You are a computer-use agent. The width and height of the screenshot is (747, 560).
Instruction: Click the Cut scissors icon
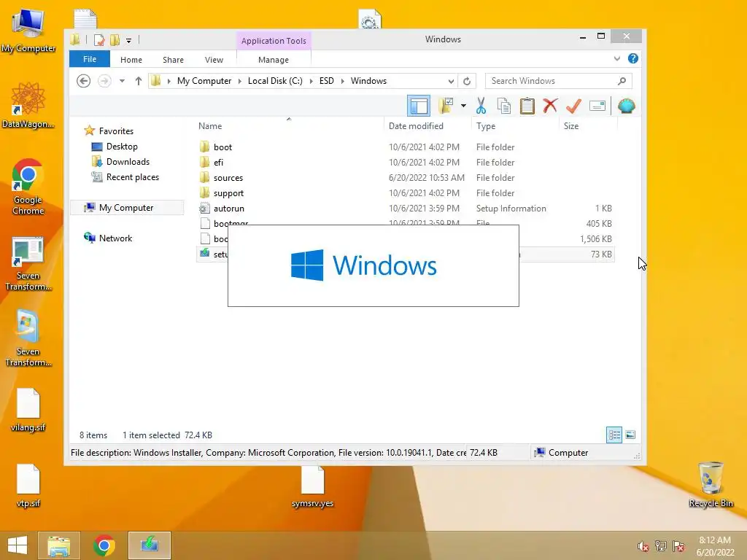(481, 106)
